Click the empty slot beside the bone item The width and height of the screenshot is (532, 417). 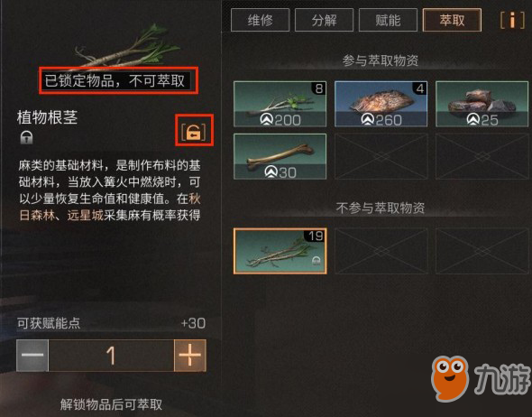tap(381, 156)
